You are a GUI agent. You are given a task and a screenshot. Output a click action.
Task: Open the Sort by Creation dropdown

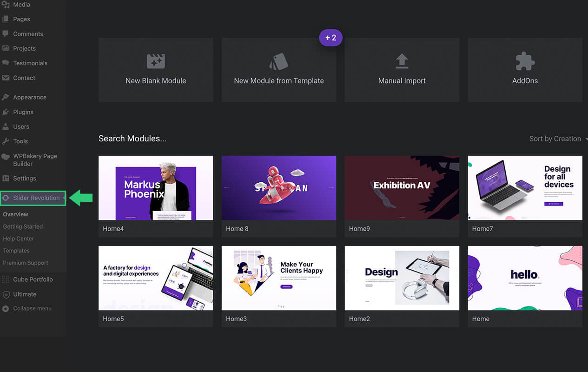pos(556,139)
